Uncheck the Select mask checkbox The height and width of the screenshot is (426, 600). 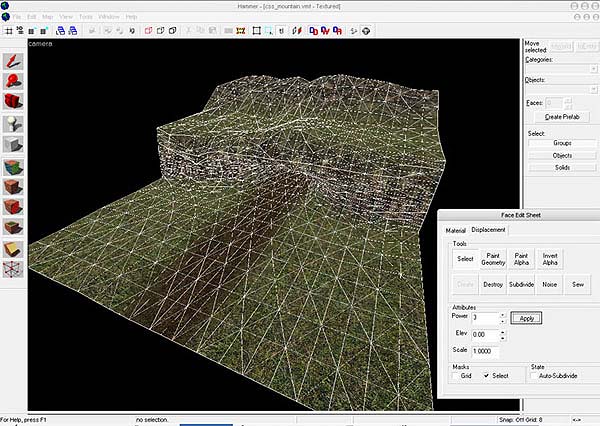click(485, 376)
